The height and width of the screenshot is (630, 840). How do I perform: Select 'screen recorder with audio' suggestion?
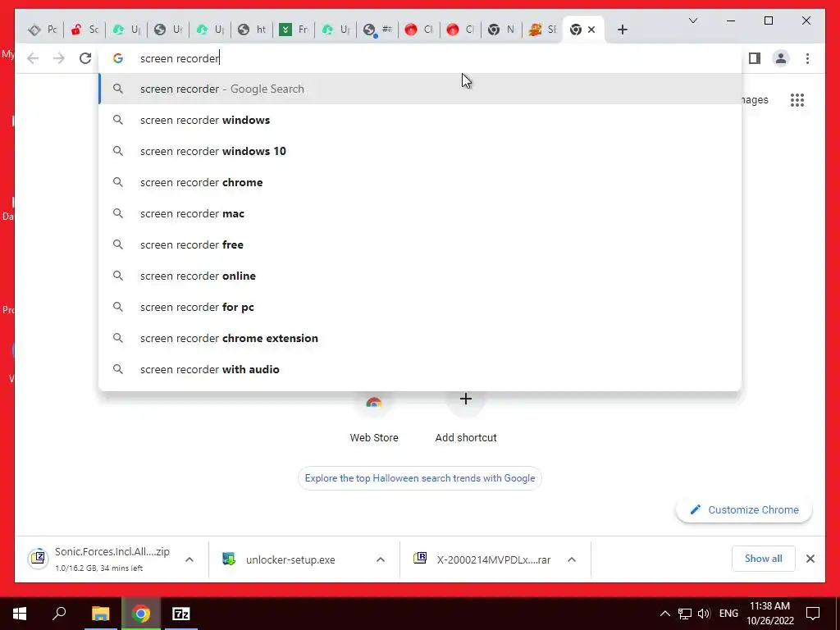[x=420, y=369]
